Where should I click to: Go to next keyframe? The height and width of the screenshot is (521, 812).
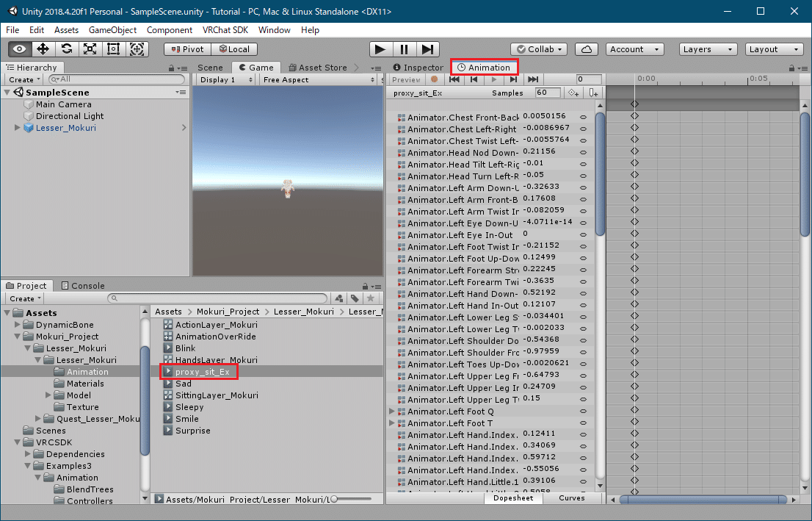click(x=513, y=79)
